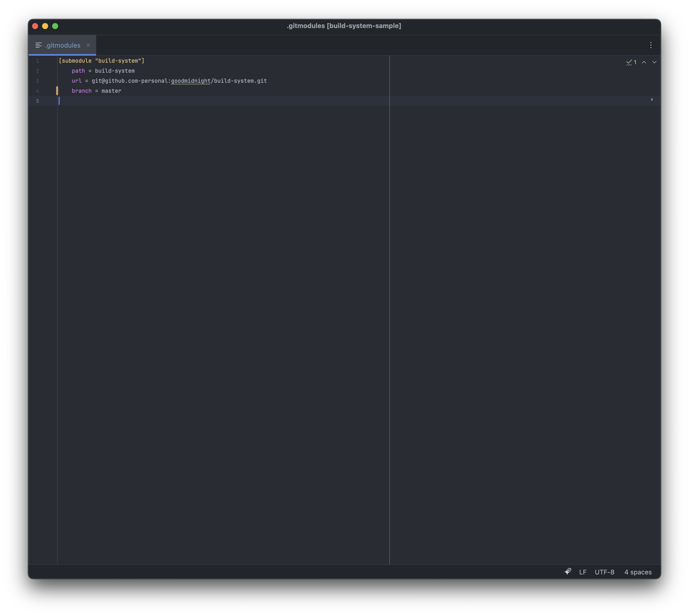Maximize the window with green button
This screenshot has width=689, height=616.
(x=55, y=26)
